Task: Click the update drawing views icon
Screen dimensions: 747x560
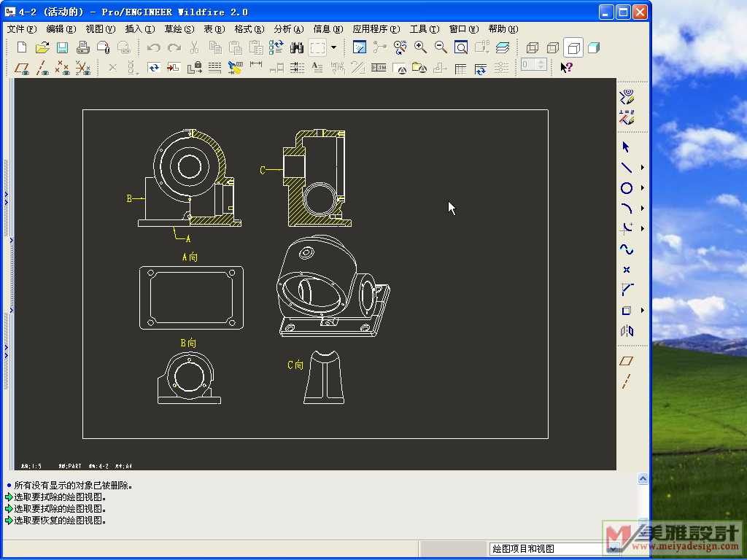Action: coord(153,68)
